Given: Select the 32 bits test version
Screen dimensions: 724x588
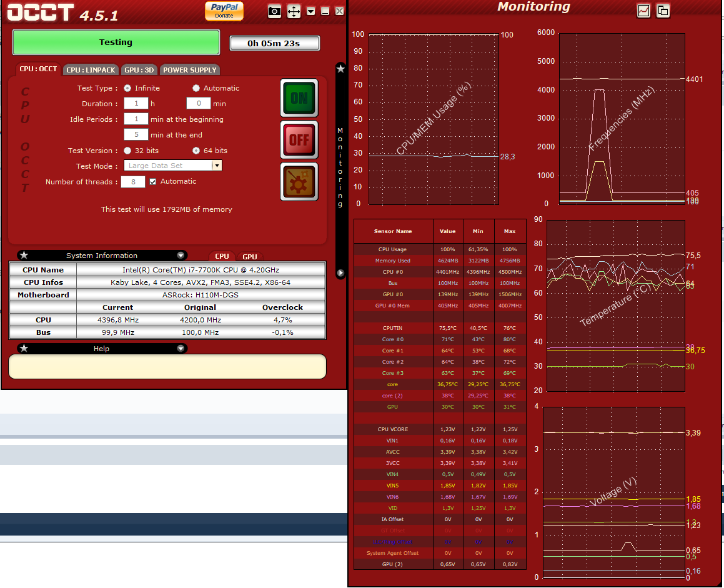Looking at the screenshot, I should pyautogui.click(x=127, y=151).
